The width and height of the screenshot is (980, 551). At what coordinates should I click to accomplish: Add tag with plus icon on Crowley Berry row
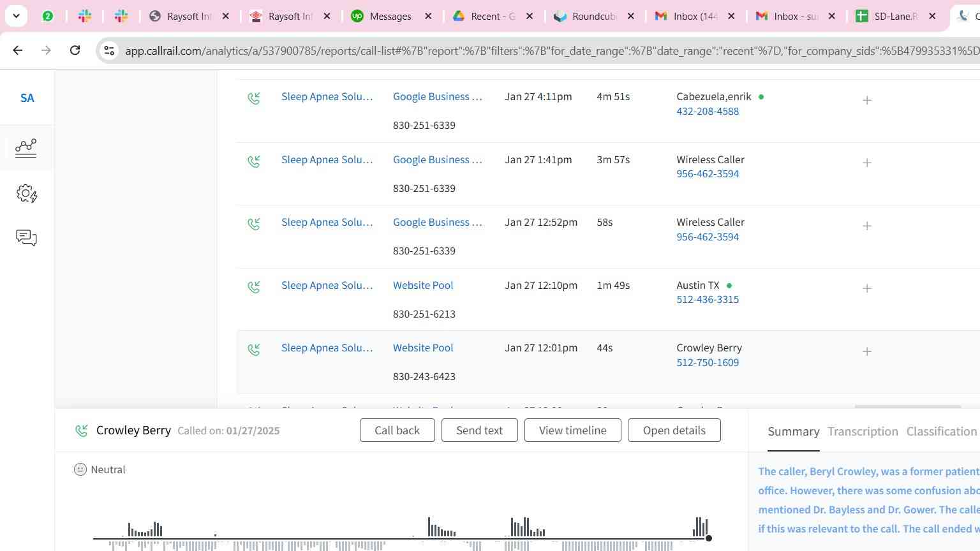click(867, 351)
